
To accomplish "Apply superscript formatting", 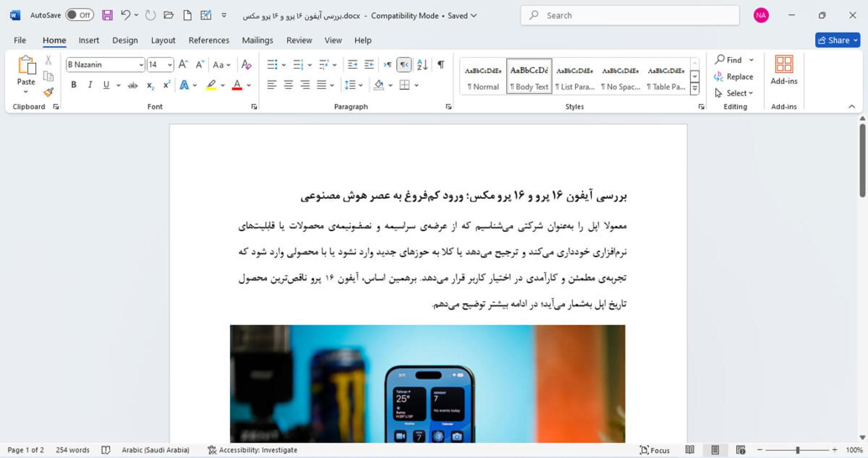I will coord(166,85).
